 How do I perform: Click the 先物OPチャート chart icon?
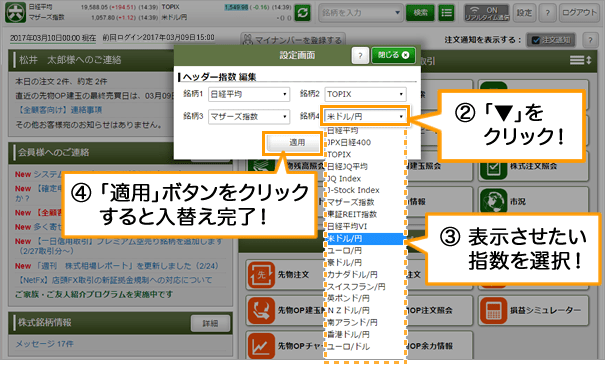click(x=261, y=346)
